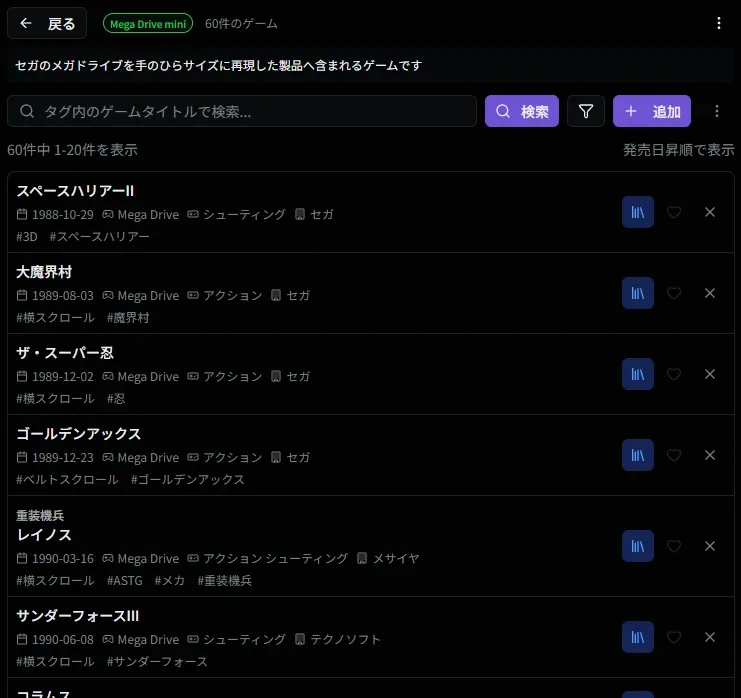Click the 追加 add button
Image resolution: width=741 pixels, height=698 pixels.
pyautogui.click(x=652, y=112)
